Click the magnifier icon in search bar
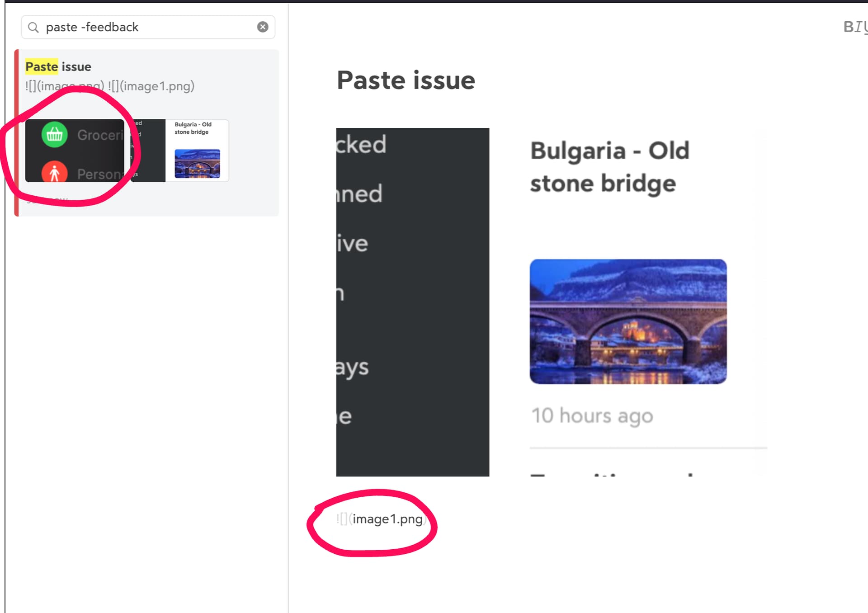 (x=33, y=28)
